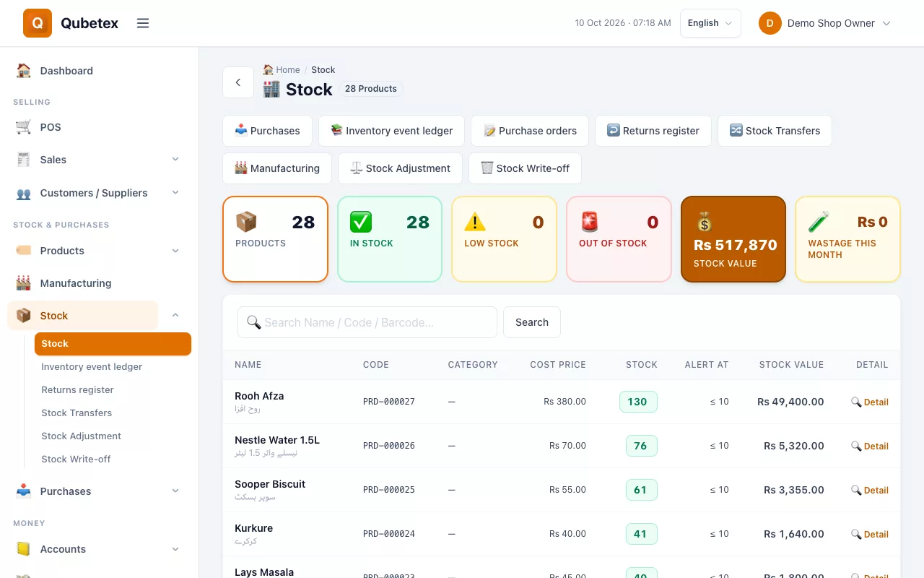
Task: Click the Stock Value money bag icon
Action: tap(705, 222)
